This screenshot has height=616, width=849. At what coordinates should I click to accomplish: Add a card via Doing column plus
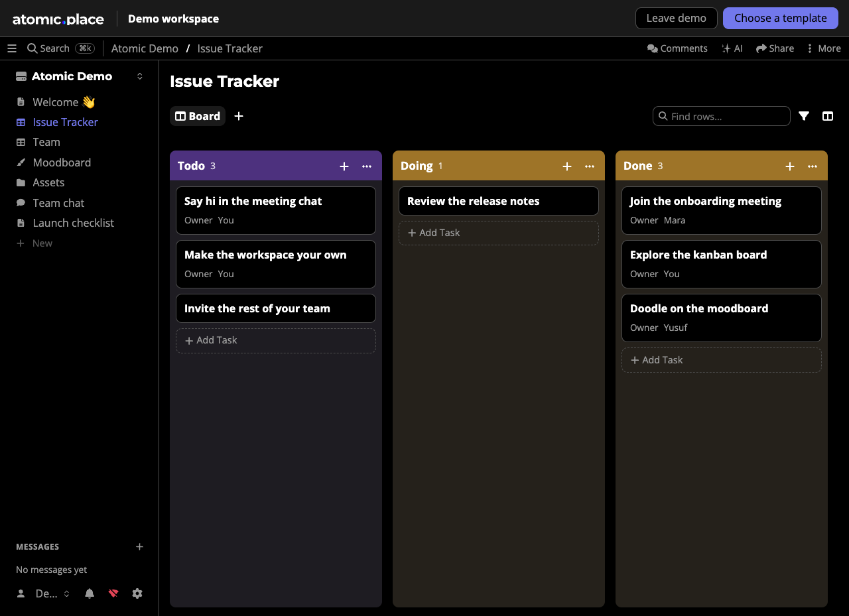click(567, 166)
